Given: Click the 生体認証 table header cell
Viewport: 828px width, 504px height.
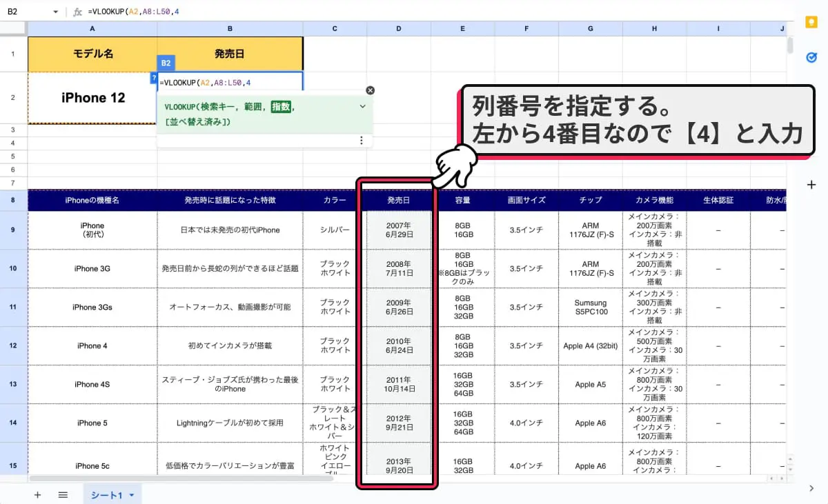Looking at the screenshot, I should [x=718, y=200].
